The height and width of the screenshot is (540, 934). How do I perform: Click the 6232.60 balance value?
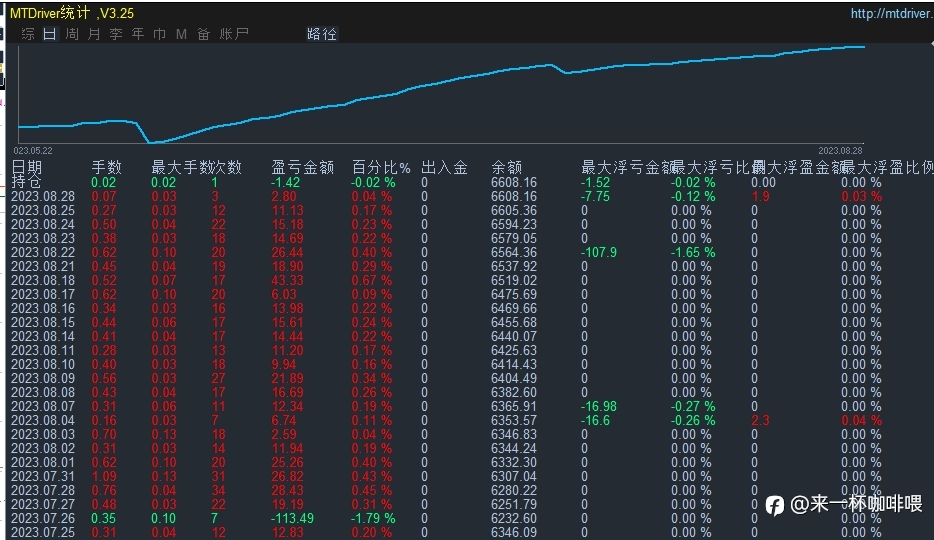point(513,518)
